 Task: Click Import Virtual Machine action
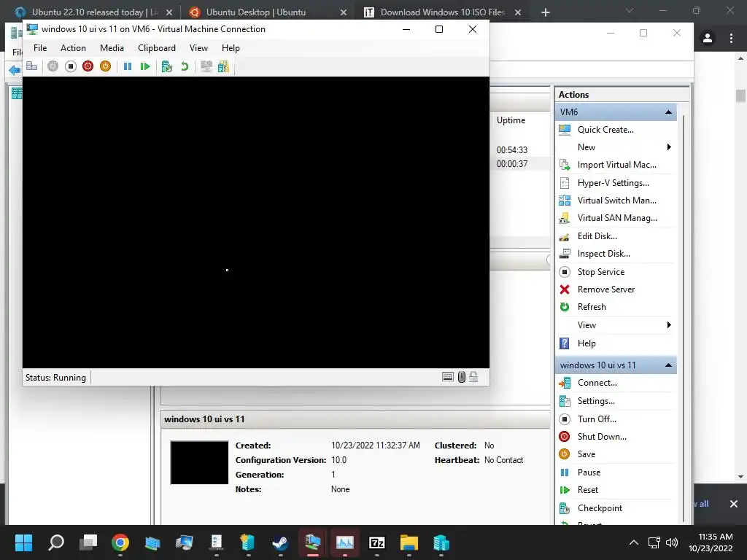pos(616,165)
